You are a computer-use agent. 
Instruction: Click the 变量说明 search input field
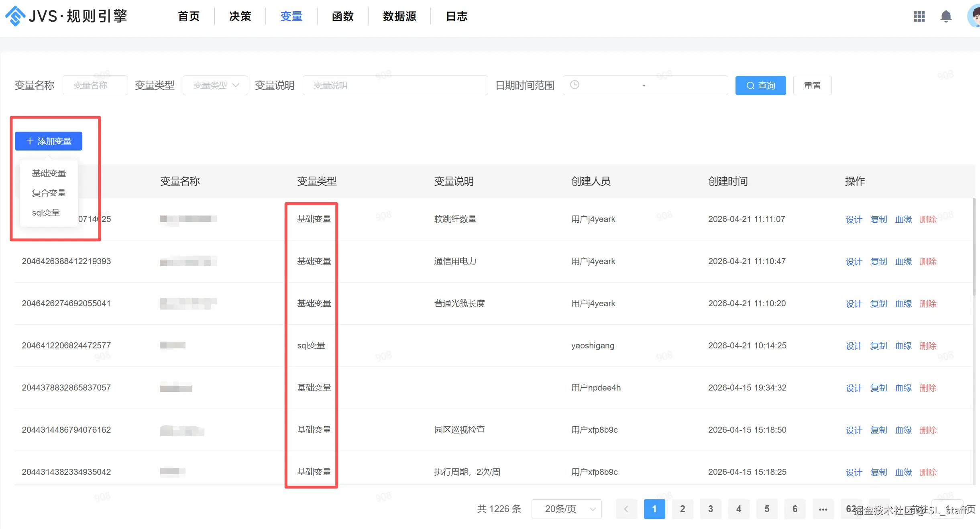tap(395, 85)
